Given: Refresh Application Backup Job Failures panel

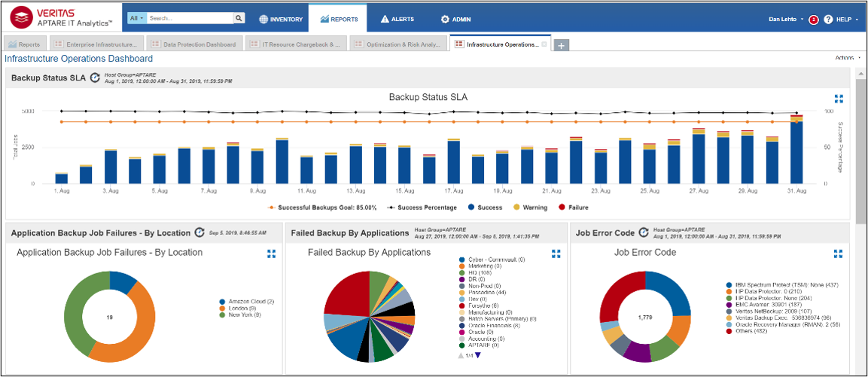Looking at the screenshot, I should point(199,233).
